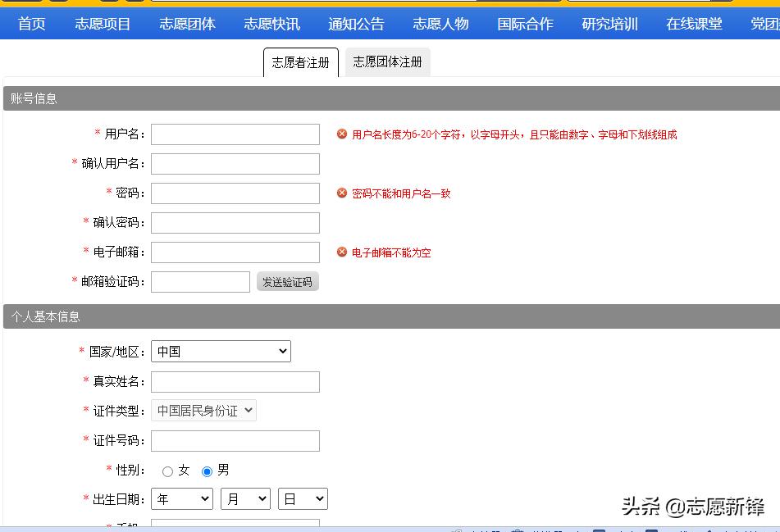This screenshot has height=532, width=780.
Task: Click the 证件号码 ID number input field
Action: point(235,440)
